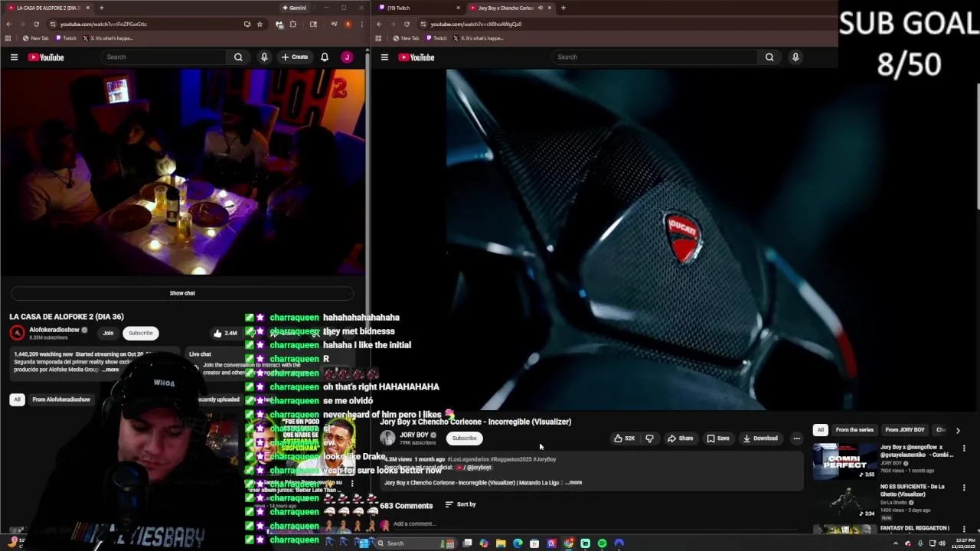Open the Create button in left YouTube
This screenshot has height=551, width=980.
point(295,57)
